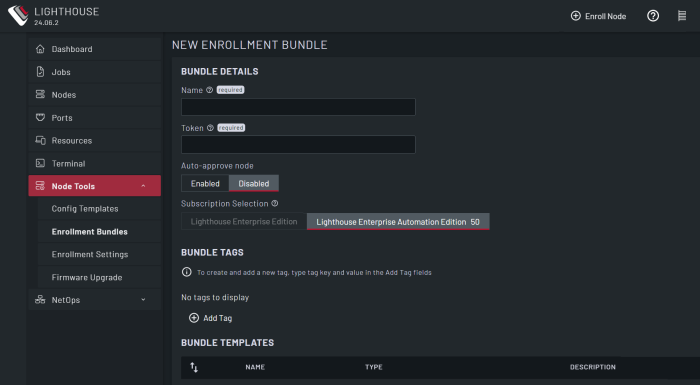This screenshot has width=700, height=385.
Task: Focus the Token input field
Action: point(298,145)
